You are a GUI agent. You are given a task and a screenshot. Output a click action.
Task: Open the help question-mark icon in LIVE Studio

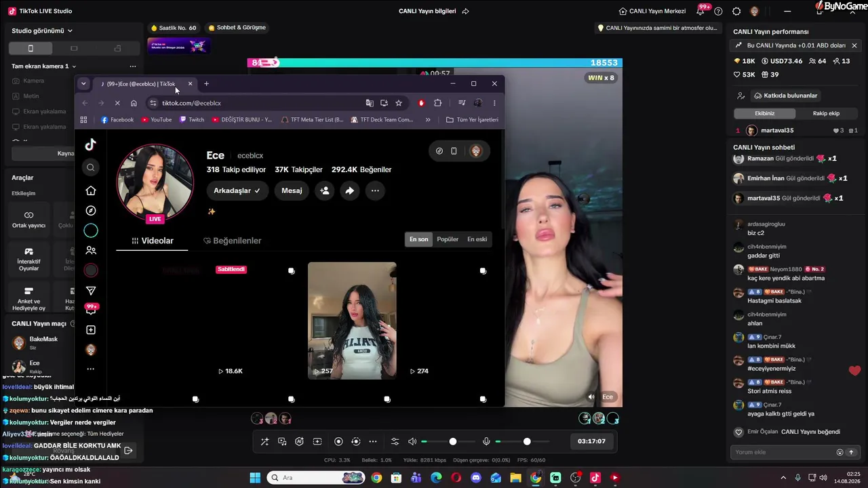pos(718,12)
